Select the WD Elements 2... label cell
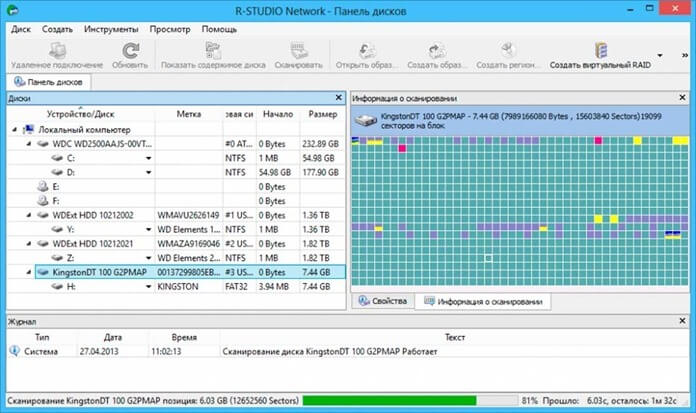 pos(189,258)
